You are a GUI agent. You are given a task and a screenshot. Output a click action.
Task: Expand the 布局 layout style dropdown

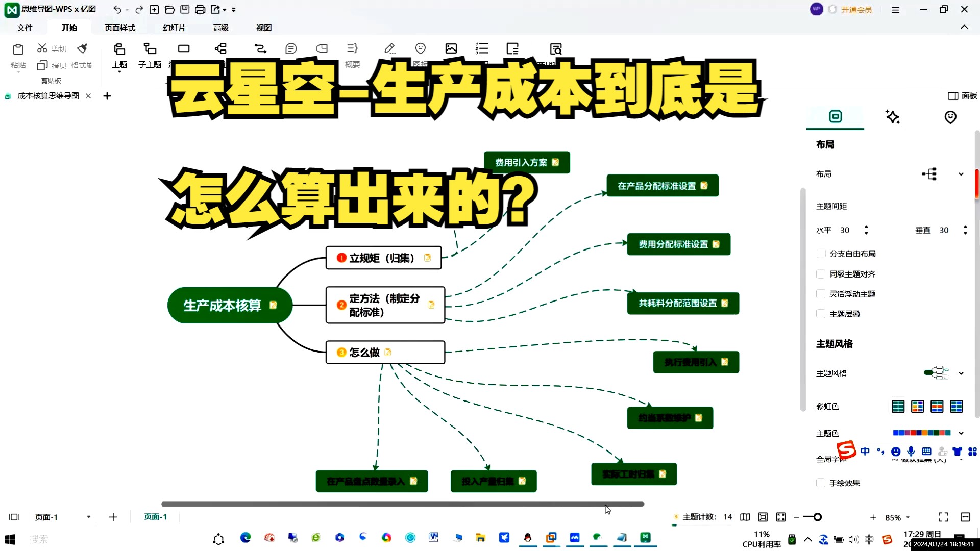962,174
